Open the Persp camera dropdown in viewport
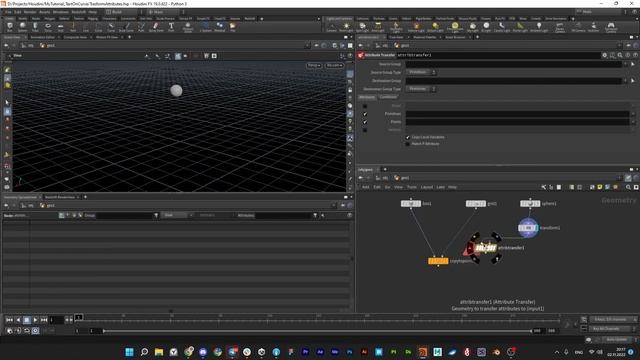Screen dimensions: 640x360 (314, 65)
